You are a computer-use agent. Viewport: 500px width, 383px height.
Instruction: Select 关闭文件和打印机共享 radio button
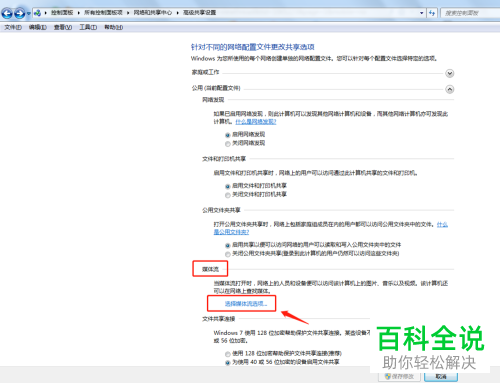tap(228, 195)
